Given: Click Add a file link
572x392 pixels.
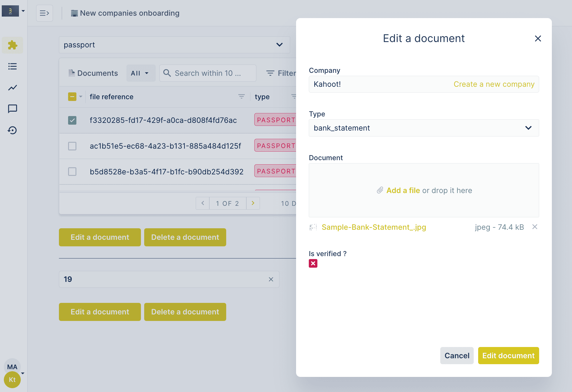Looking at the screenshot, I should (x=403, y=190).
